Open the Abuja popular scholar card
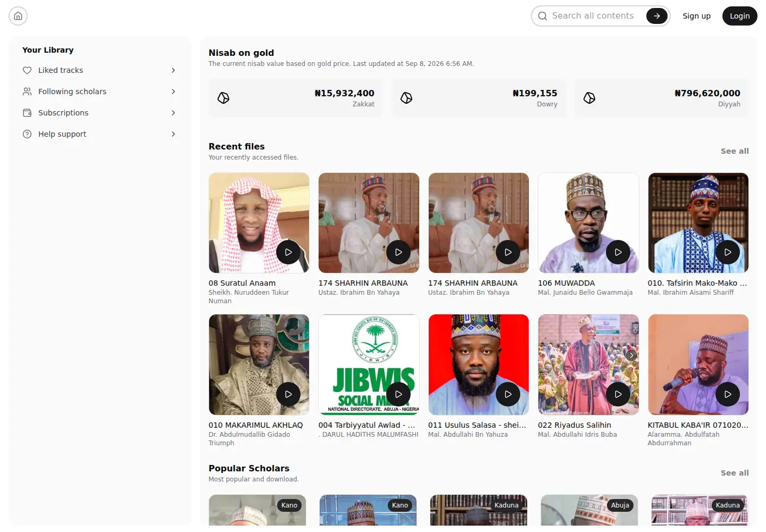 coord(589,510)
